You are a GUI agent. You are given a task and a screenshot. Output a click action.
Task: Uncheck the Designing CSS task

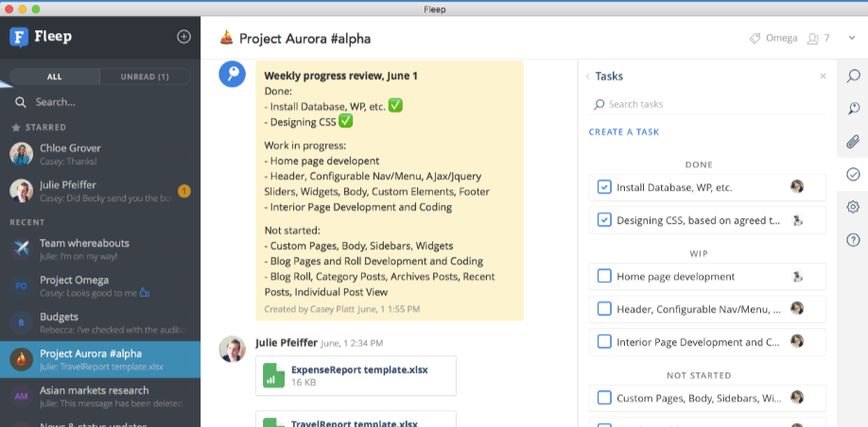604,220
